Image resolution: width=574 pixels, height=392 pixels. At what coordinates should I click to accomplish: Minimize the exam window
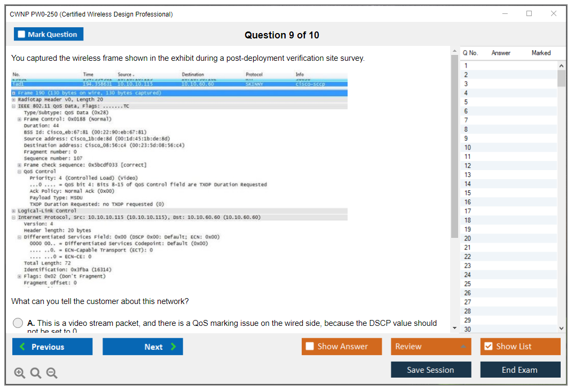(x=505, y=14)
